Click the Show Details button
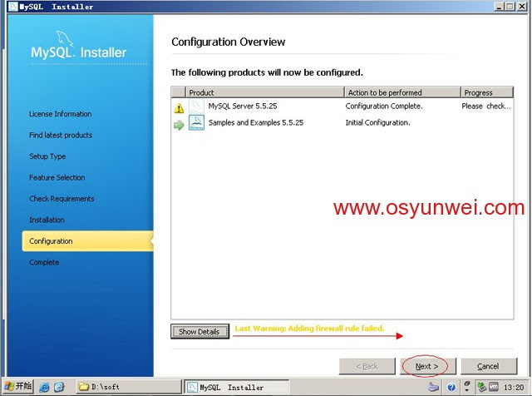The height and width of the screenshot is (396, 532). point(199,331)
